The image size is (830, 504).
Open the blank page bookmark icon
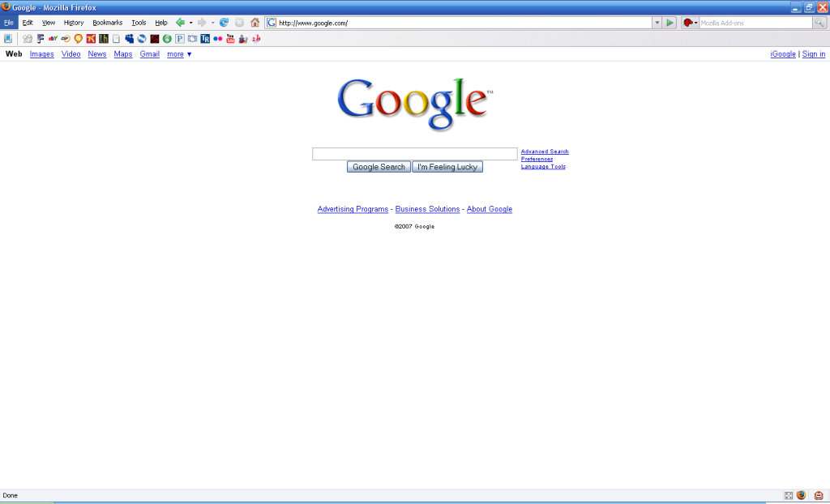[x=116, y=39]
